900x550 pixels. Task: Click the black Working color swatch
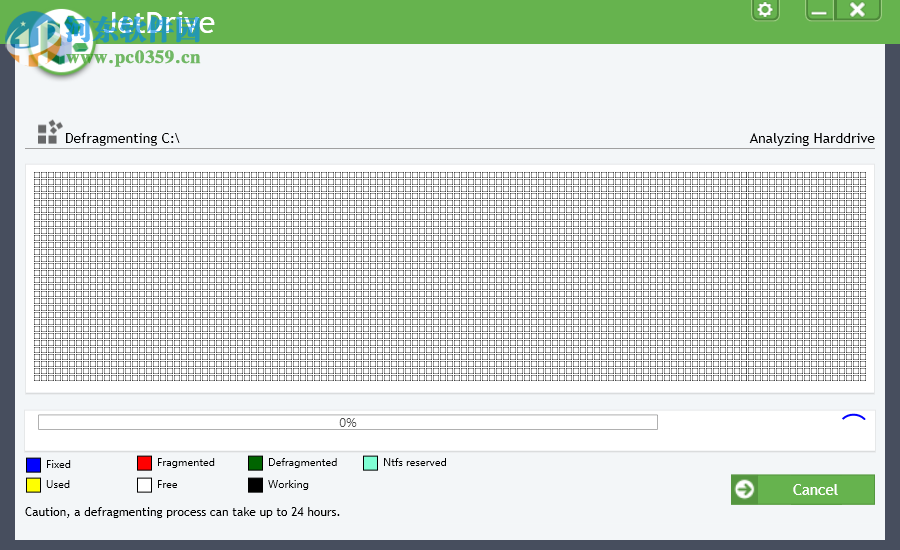coord(255,485)
